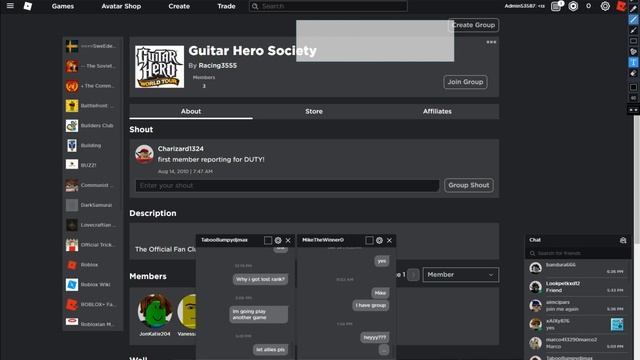Click the Guitar Hero World Tour group logo

click(x=160, y=67)
